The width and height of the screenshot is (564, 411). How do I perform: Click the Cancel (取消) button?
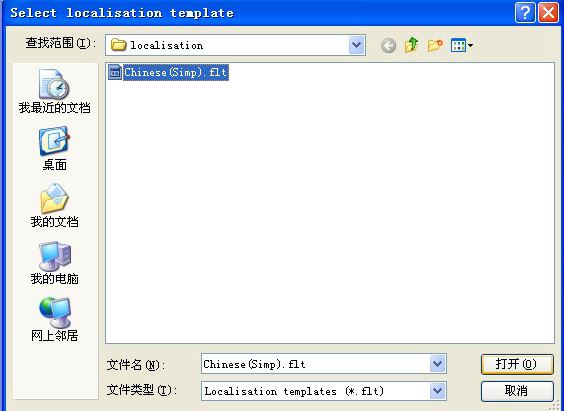tap(517, 391)
